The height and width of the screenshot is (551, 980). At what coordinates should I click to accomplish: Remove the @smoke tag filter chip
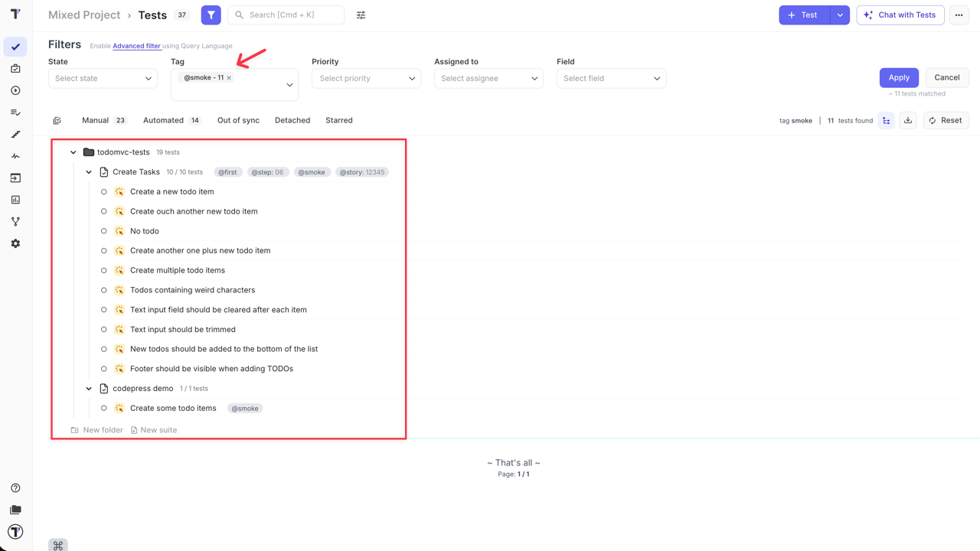(228, 77)
